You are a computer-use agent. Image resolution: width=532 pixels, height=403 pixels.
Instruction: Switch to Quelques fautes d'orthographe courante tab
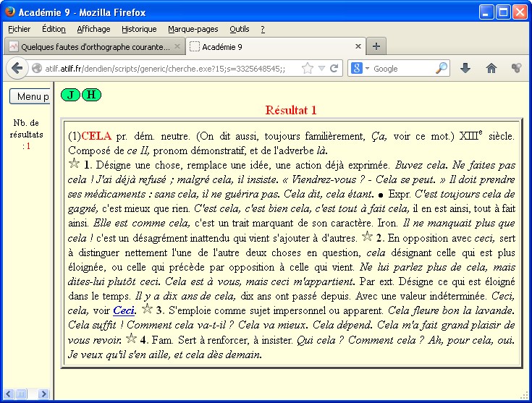point(95,46)
